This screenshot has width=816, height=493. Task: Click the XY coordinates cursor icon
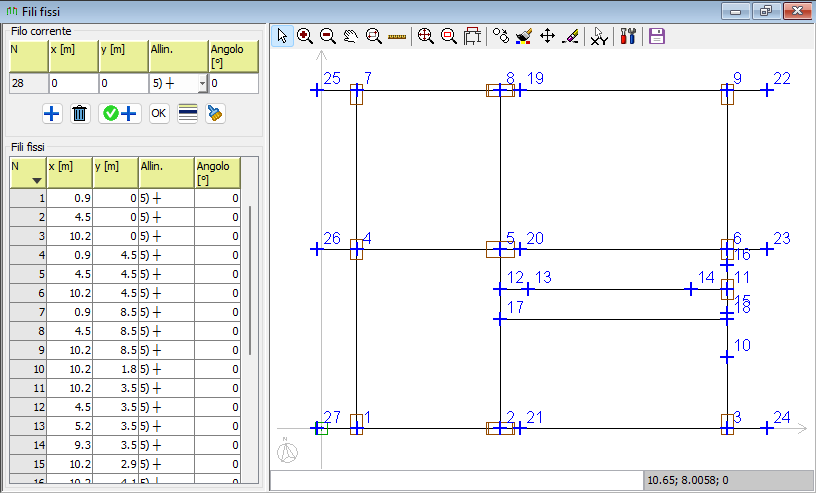(x=600, y=36)
